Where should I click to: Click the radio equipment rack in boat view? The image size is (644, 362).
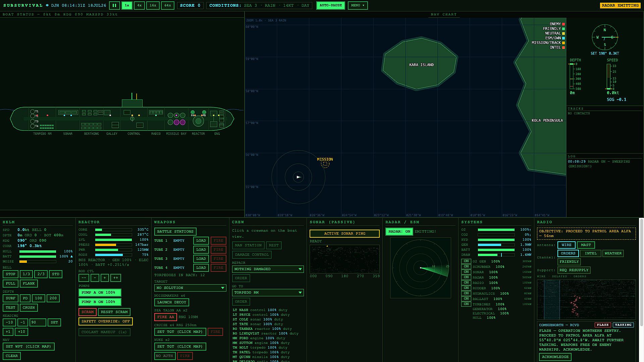click(156, 112)
